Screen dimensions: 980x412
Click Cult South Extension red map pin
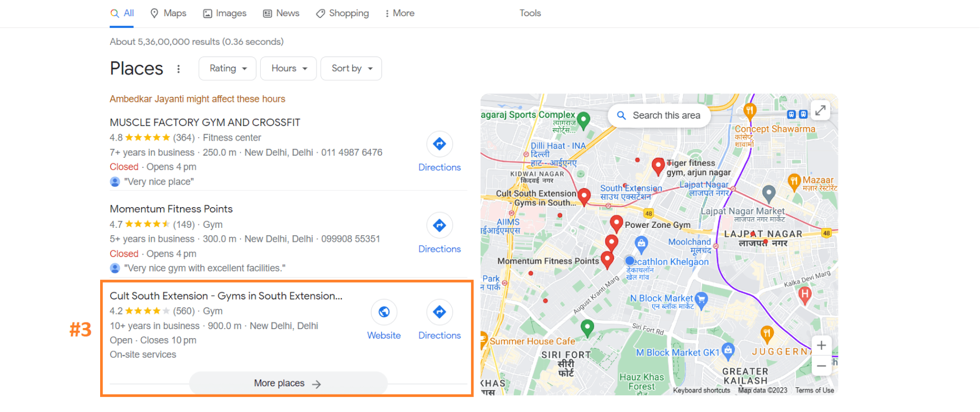584,197
